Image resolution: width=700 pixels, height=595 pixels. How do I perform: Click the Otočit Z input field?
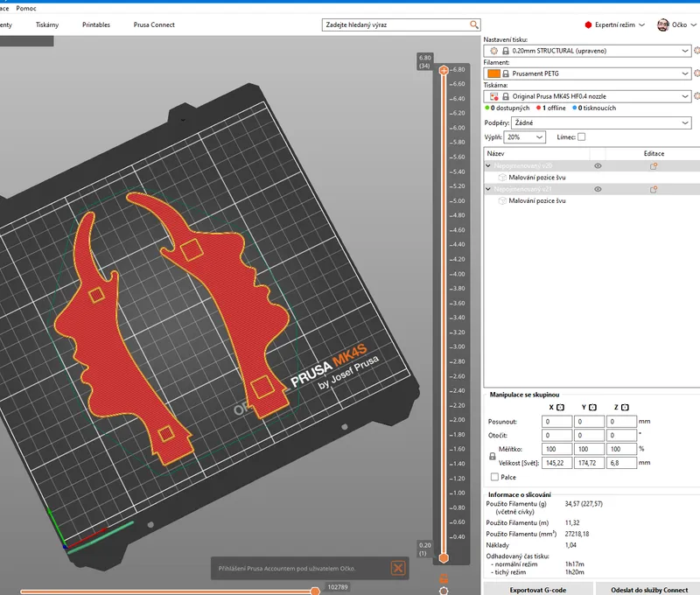pyautogui.click(x=621, y=435)
